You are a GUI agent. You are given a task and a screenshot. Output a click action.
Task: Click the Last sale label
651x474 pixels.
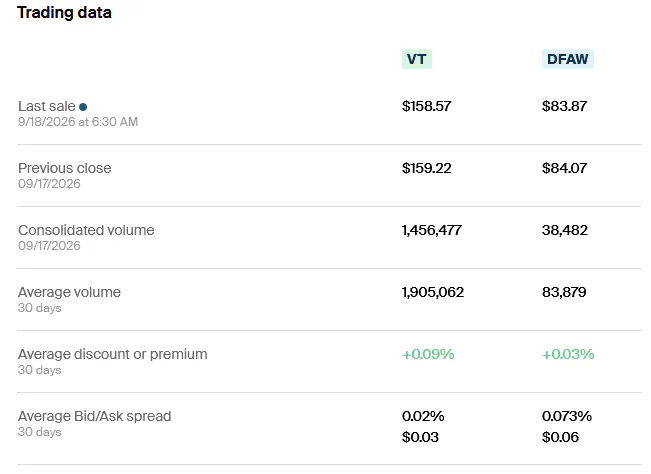(47, 106)
